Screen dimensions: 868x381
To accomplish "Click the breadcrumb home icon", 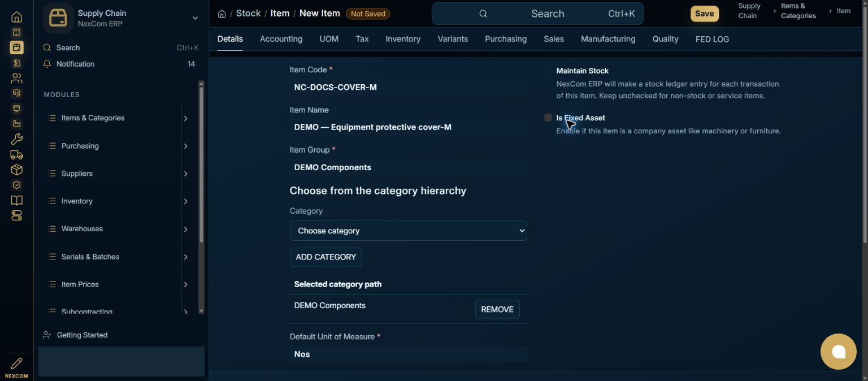I will tap(222, 14).
